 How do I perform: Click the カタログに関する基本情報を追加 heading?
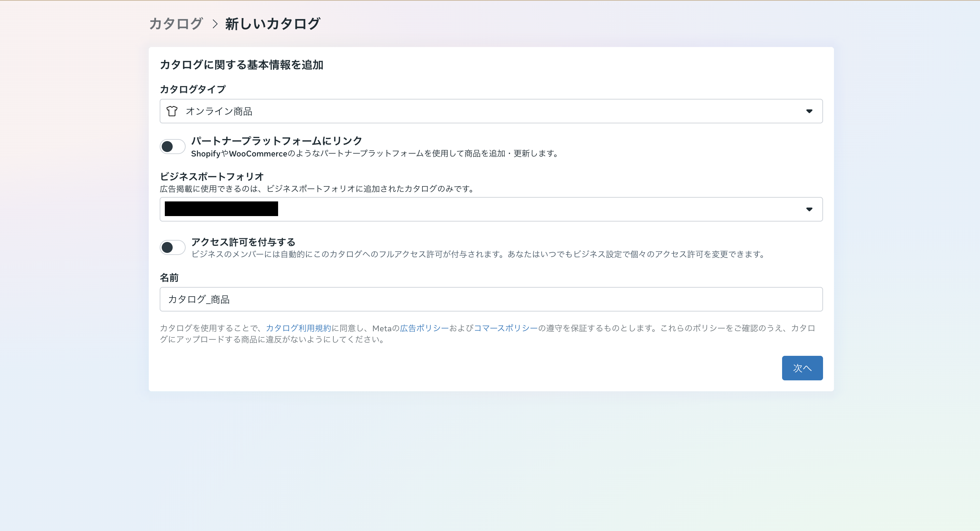point(242,65)
